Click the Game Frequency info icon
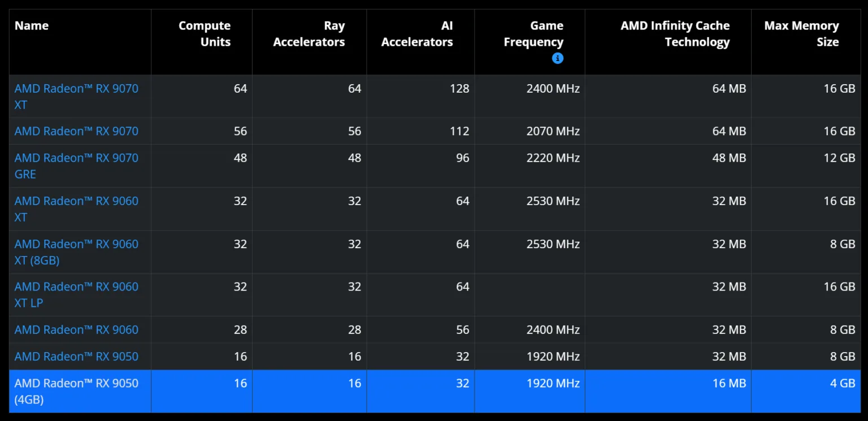Viewport: 868px width, 421px height. [557, 58]
